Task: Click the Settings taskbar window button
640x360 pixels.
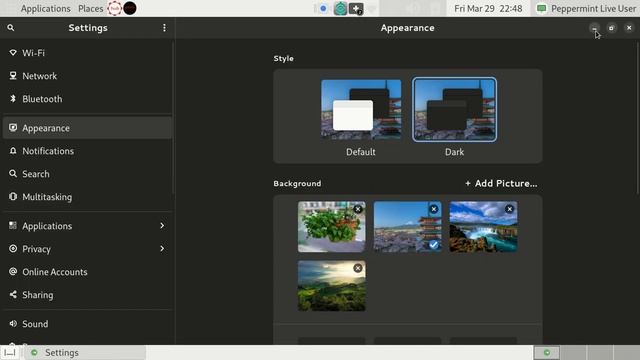Action: pyautogui.click(x=85, y=353)
